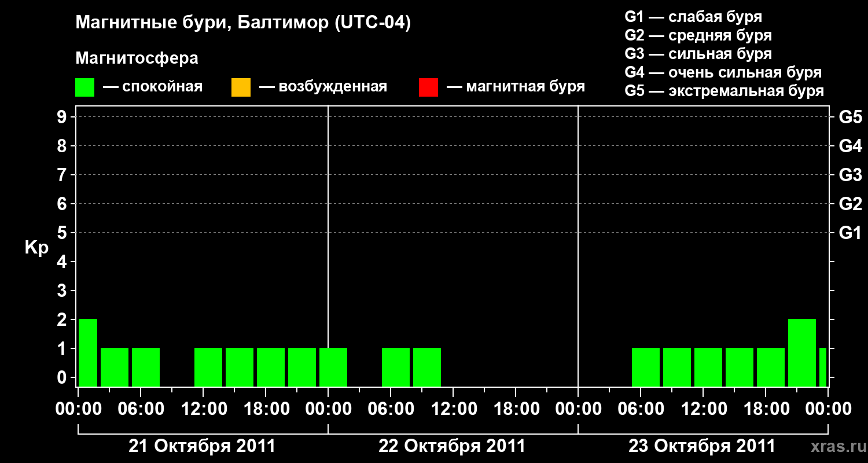
Task: Click the '21 Октября 2011' date label
Action: (x=202, y=446)
